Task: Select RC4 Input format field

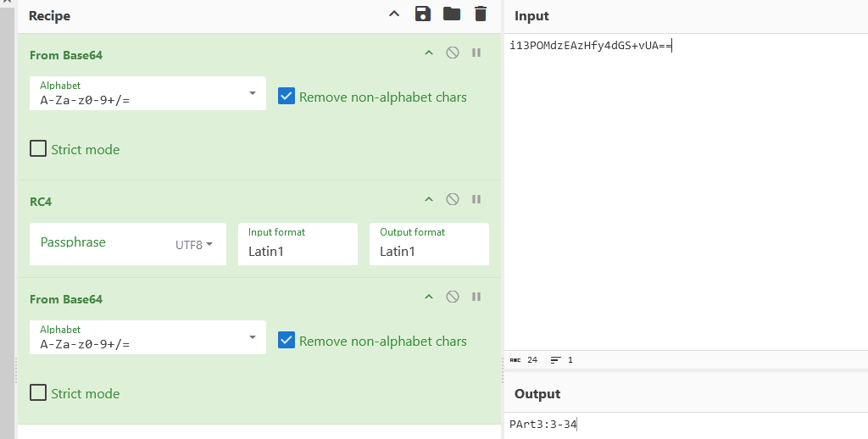Action: pyautogui.click(x=297, y=251)
